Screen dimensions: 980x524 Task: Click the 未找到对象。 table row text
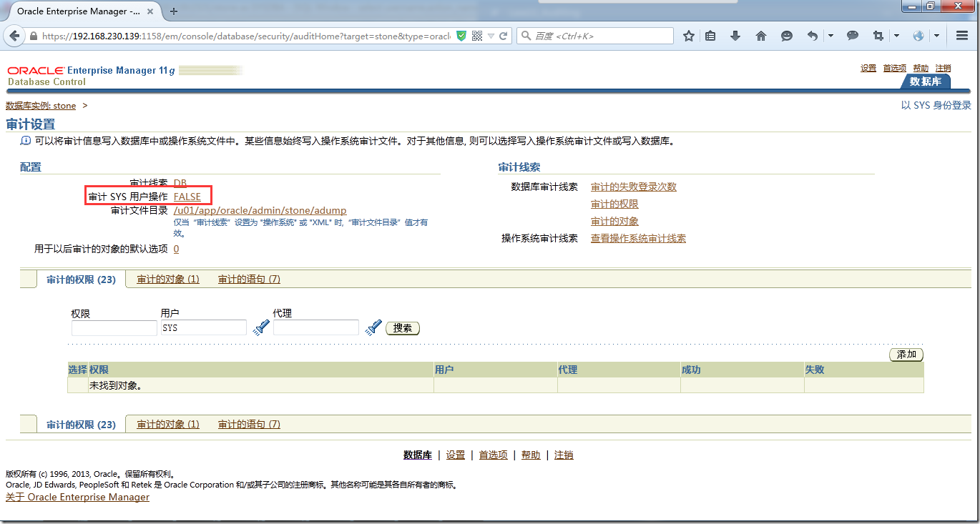coord(115,385)
